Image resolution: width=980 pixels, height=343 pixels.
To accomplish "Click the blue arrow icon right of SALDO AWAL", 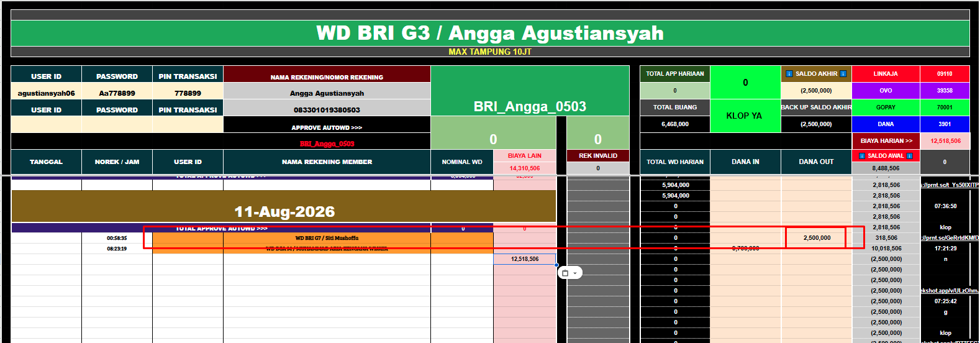I will pos(910,156).
